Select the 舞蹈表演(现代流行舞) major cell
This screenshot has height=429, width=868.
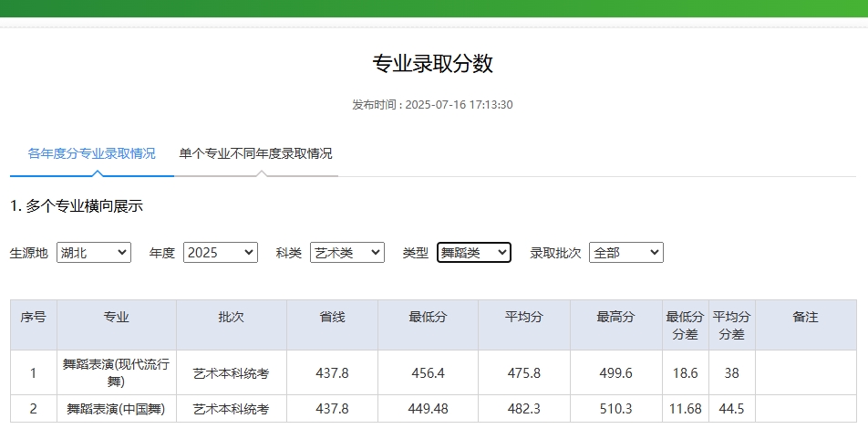117,372
